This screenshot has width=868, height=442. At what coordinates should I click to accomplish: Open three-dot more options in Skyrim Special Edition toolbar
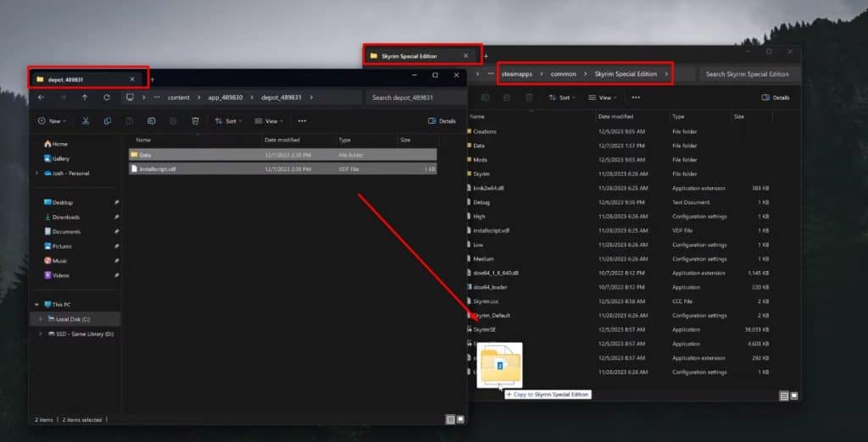point(636,97)
